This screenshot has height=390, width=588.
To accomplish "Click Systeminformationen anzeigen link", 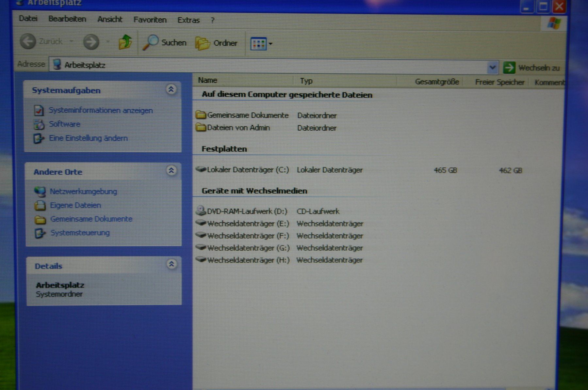I will coord(101,110).
